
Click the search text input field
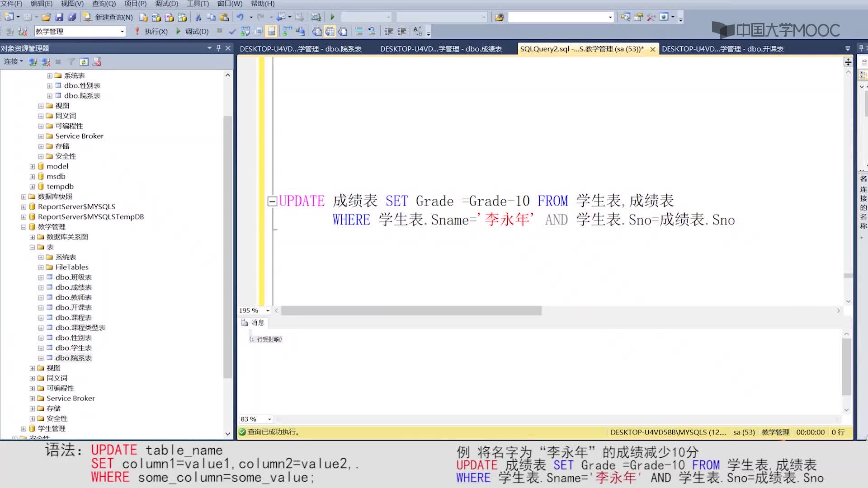(557, 17)
